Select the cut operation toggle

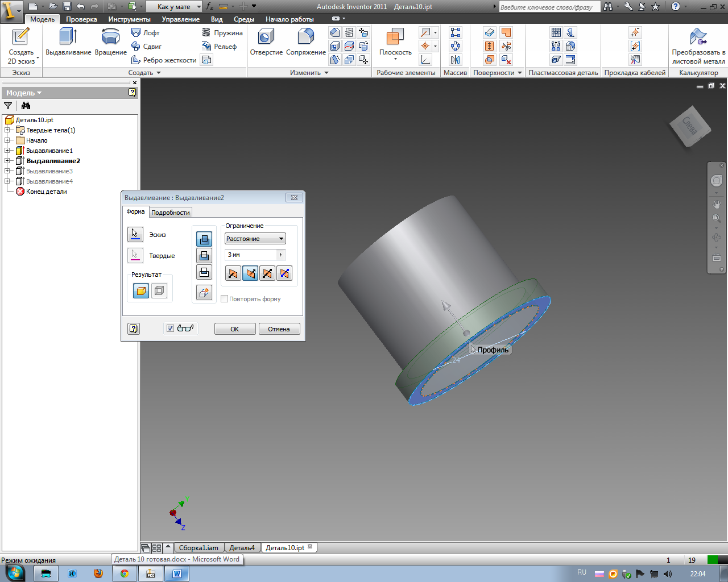(x=204, y=256)
